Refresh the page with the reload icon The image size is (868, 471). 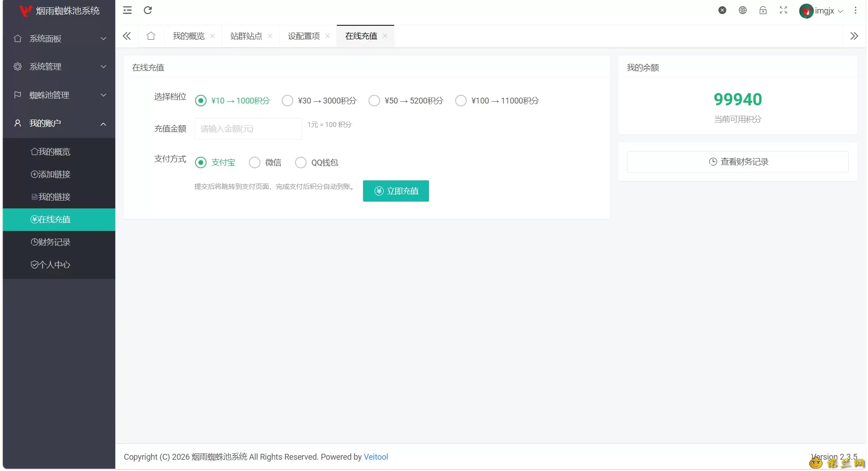pyautogui.click(x=148, y=10)
